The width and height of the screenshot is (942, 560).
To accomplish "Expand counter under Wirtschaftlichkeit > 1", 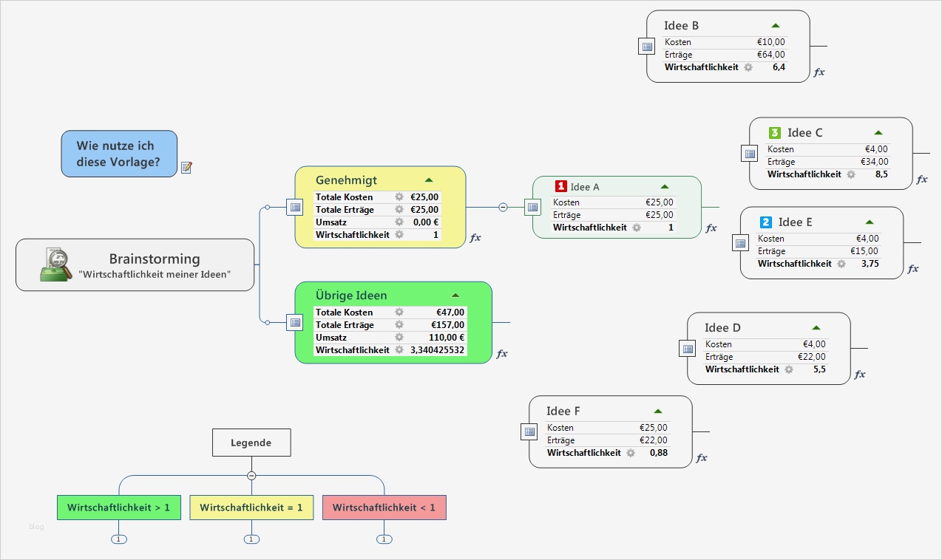I will coord(119,539).
